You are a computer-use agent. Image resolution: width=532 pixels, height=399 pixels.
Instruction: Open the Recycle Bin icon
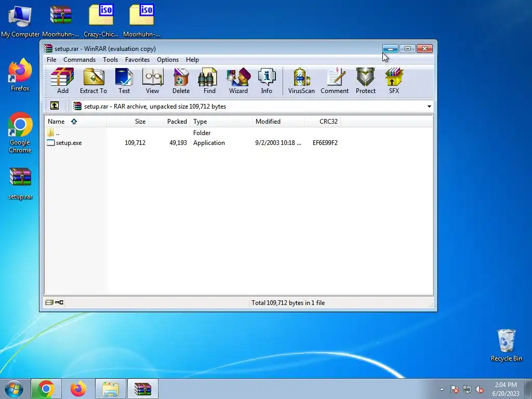[x=506, y=345]
